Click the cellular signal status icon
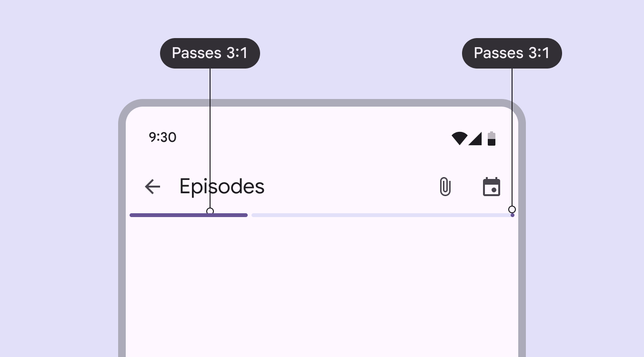644x357 pixels. pyautogui.click(x=475, y=139)
